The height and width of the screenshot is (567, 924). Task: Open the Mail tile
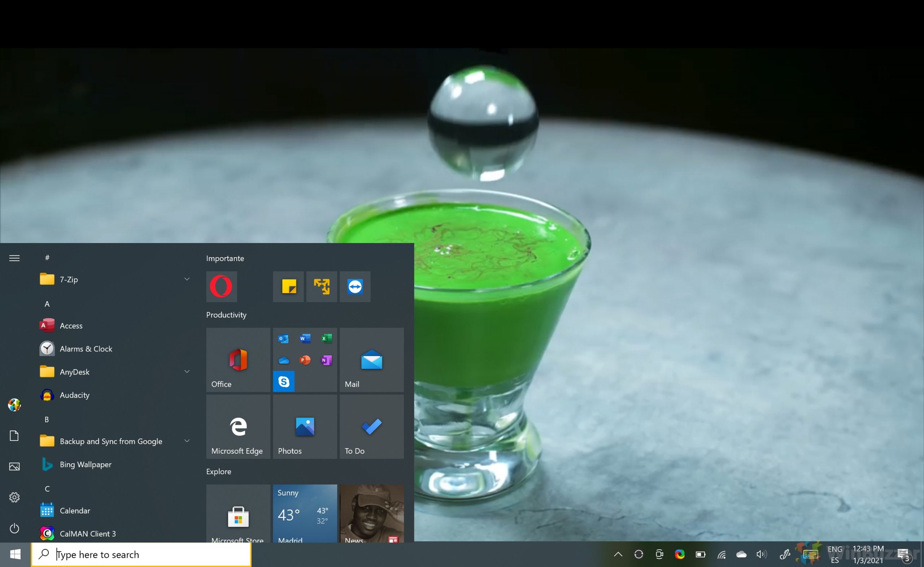372,359
